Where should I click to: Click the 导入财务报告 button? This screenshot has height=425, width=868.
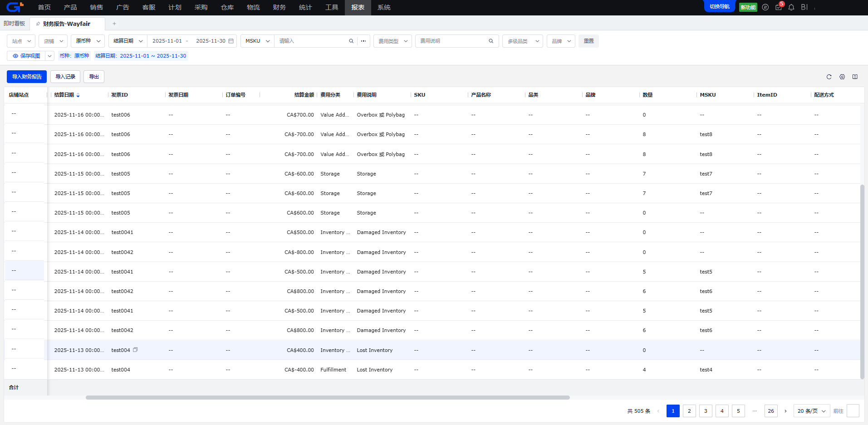pos(27,77)
